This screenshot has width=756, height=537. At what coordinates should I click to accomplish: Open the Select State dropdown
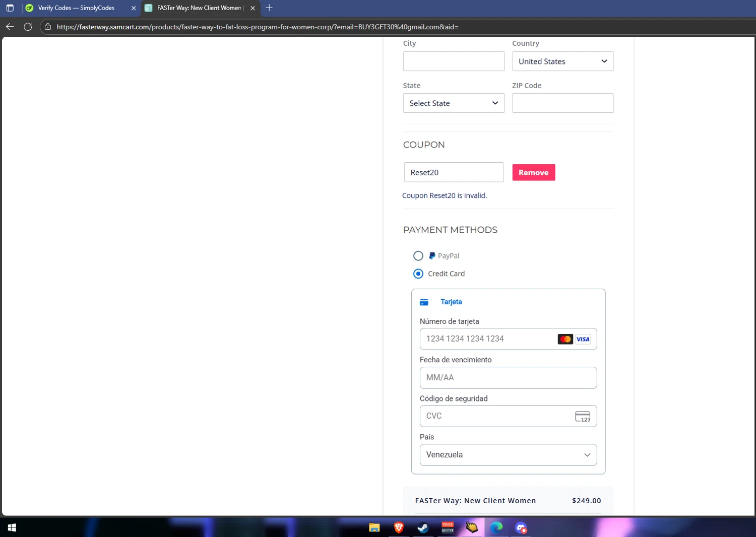coord(454,103)
